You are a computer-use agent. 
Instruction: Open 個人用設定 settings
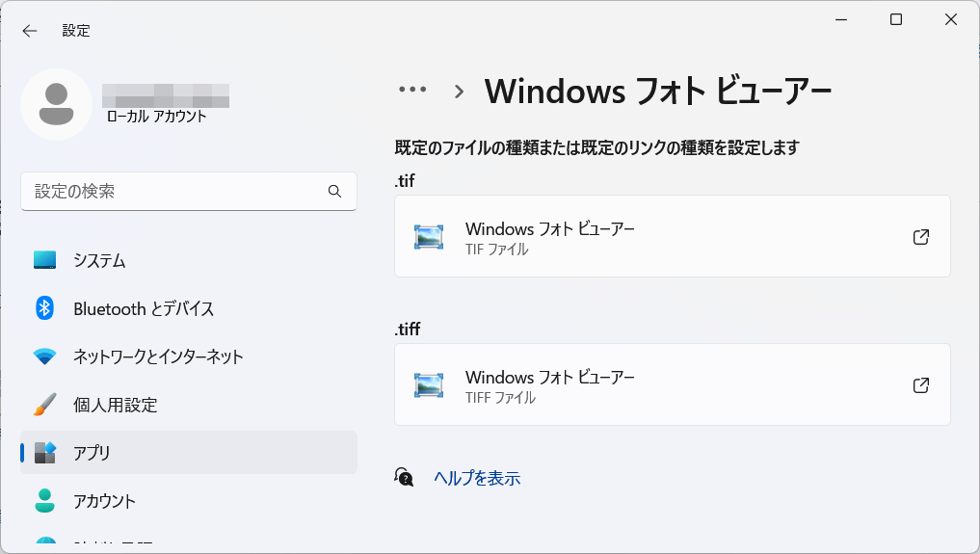[189, 405]
